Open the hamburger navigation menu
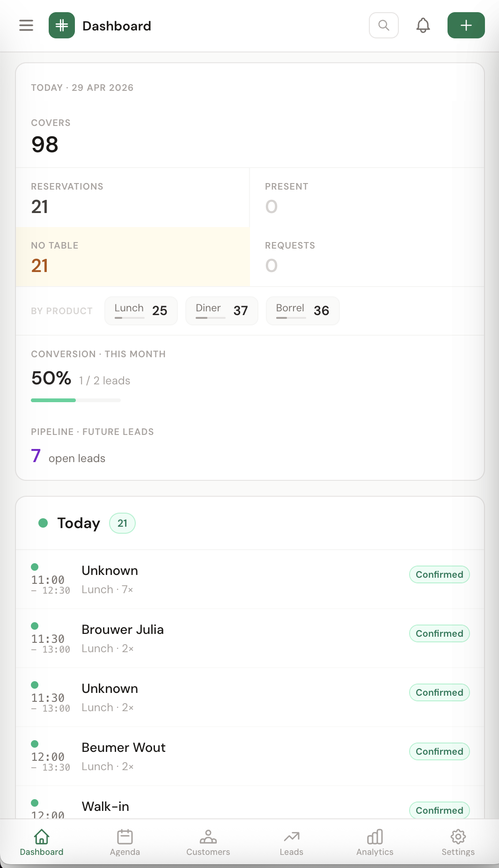 click(x=26, y=25)
